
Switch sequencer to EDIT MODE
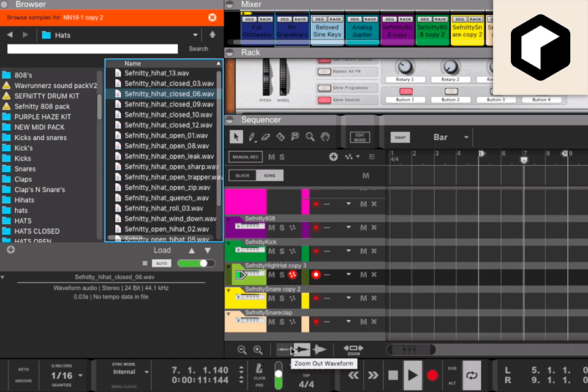[360, 136]
